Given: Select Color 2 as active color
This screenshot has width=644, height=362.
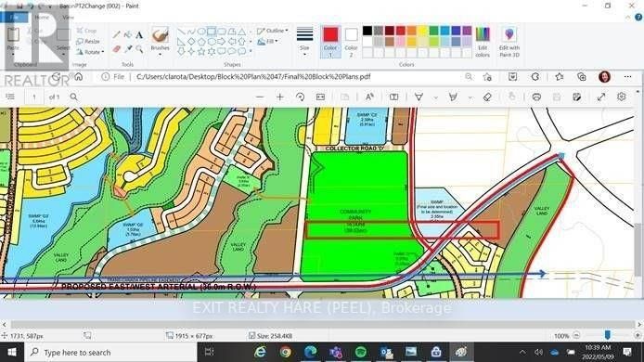Looking at the screenshot, I should (x=351, y=42).
